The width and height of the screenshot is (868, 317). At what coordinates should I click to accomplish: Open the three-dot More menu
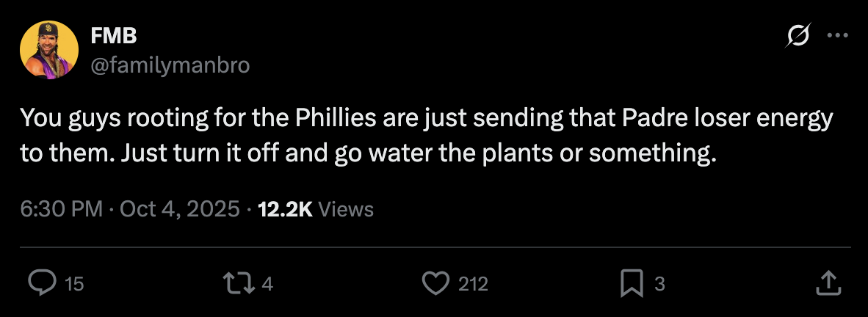(x=837, y=35)
